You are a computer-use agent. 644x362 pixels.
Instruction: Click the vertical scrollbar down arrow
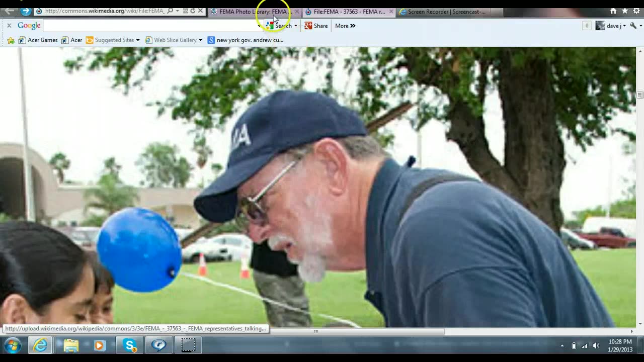click(640, 324)
